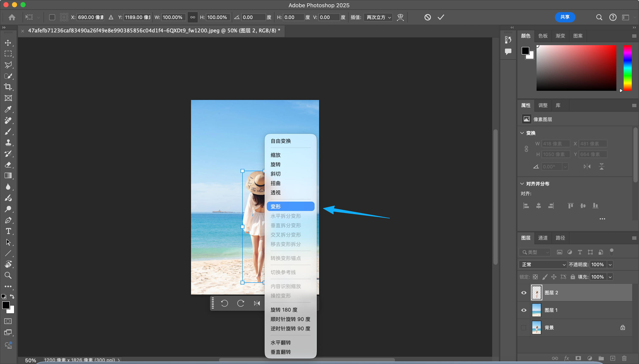The height and width of the screenshot is (364, 639).
Task: Open the 插值 两次立方 dropdown
Action: pos(378,17)
